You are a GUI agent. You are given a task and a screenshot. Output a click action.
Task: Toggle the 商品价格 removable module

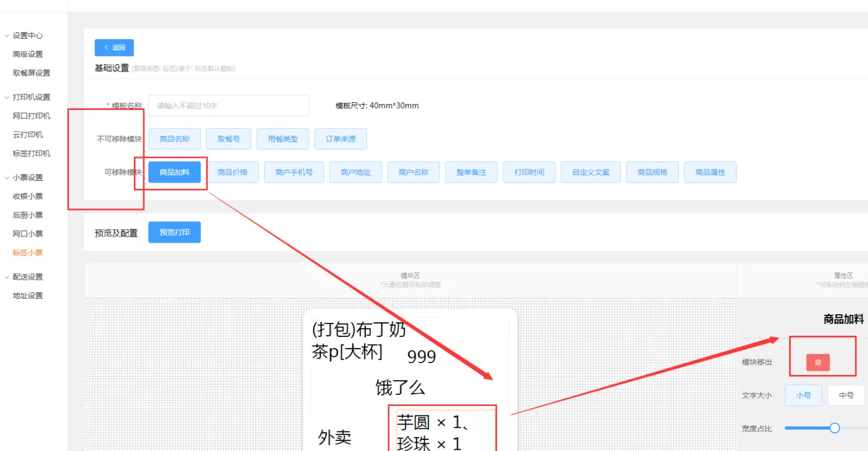tap(233, 173)
